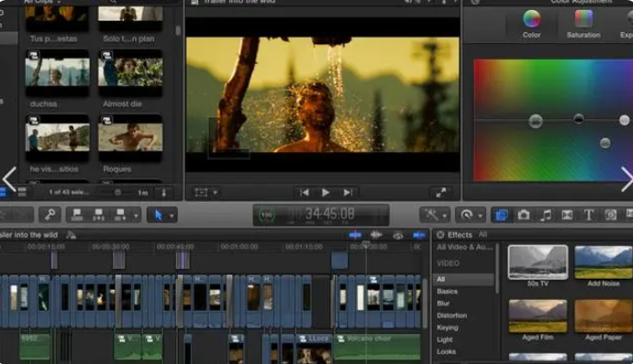Select the 'Roques' clip thumbnail
This screenshot has width=633, height=364.
pyautogui.click(x=130, y=138)
